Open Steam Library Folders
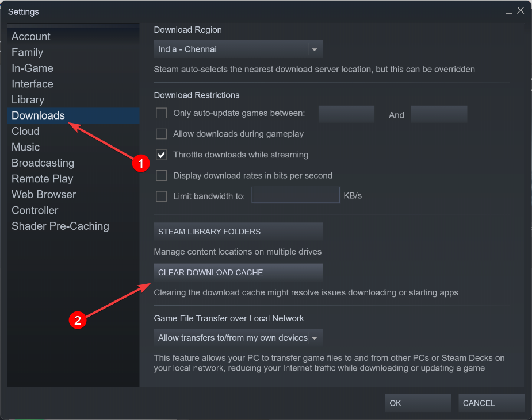This screenshot has height=420, width=532. 238,232
